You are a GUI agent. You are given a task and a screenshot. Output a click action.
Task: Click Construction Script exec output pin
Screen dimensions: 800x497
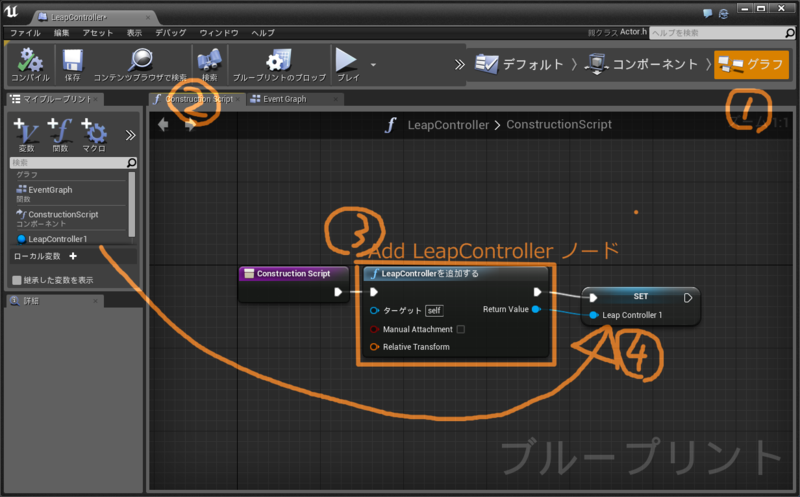pyautogui.click(x=338, y=292)
